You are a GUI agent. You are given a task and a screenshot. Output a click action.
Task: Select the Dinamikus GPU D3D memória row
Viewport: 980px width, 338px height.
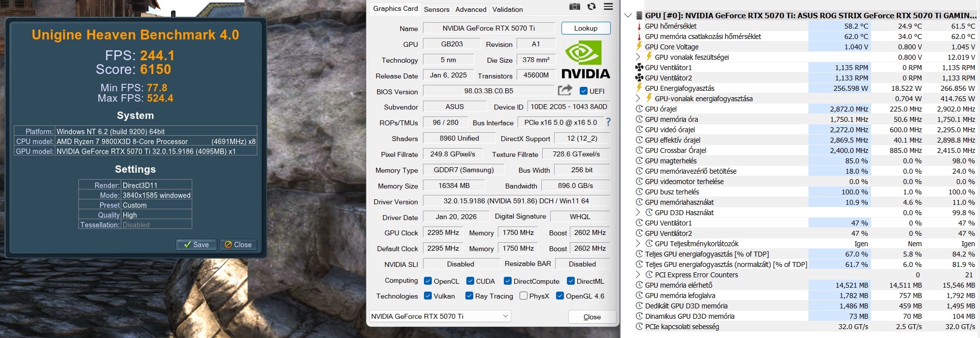(x=805, y=316)
